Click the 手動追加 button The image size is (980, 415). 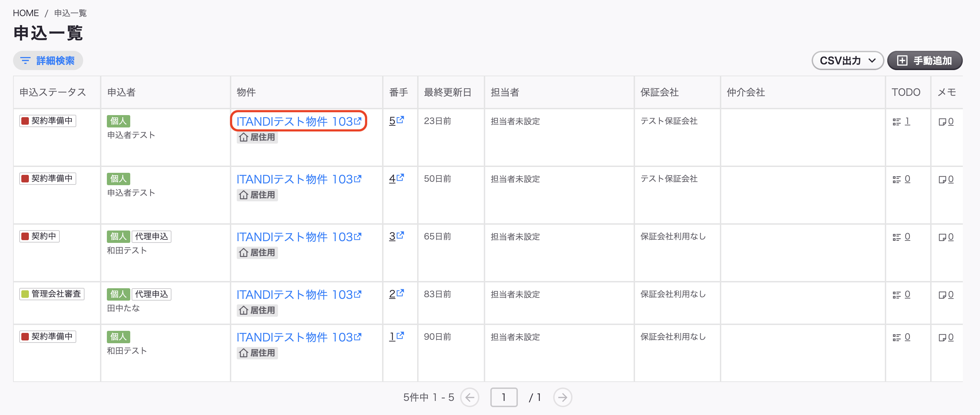pyautogui.click(x=924, y=60)
